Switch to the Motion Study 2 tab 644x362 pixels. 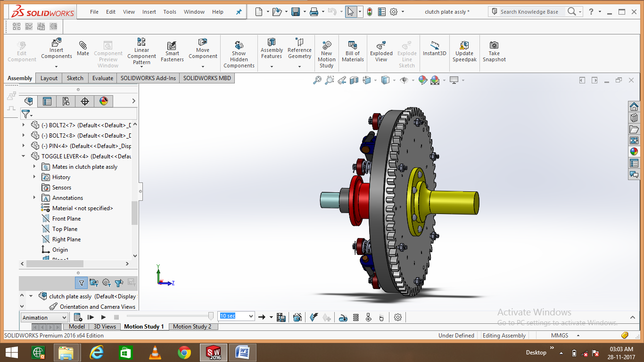point(193,326)
